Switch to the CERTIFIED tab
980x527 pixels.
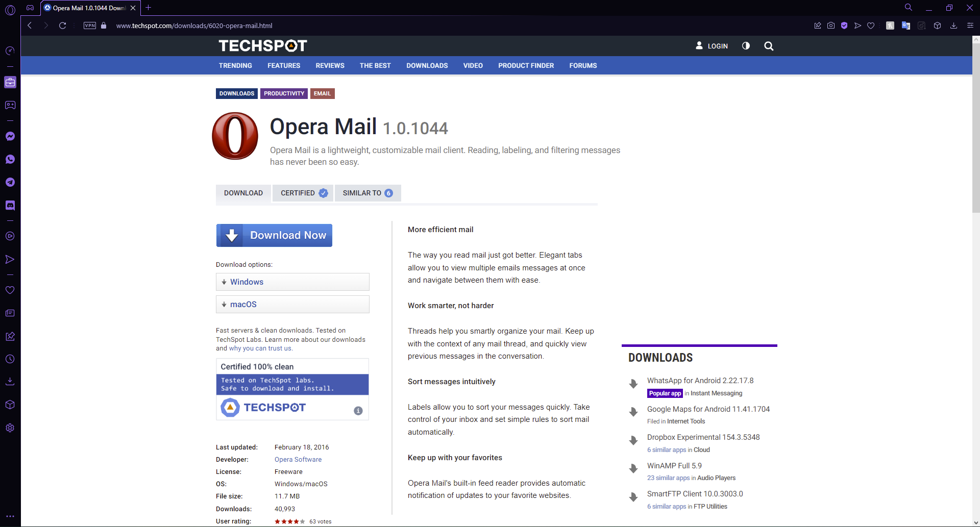[x=303, y=193]
